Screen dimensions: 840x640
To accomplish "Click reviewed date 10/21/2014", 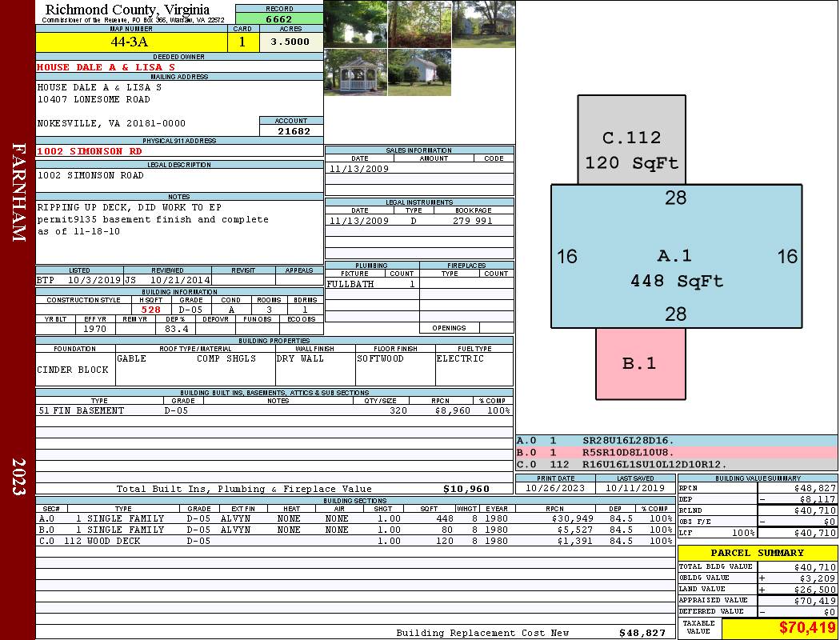I will [180, 280].
